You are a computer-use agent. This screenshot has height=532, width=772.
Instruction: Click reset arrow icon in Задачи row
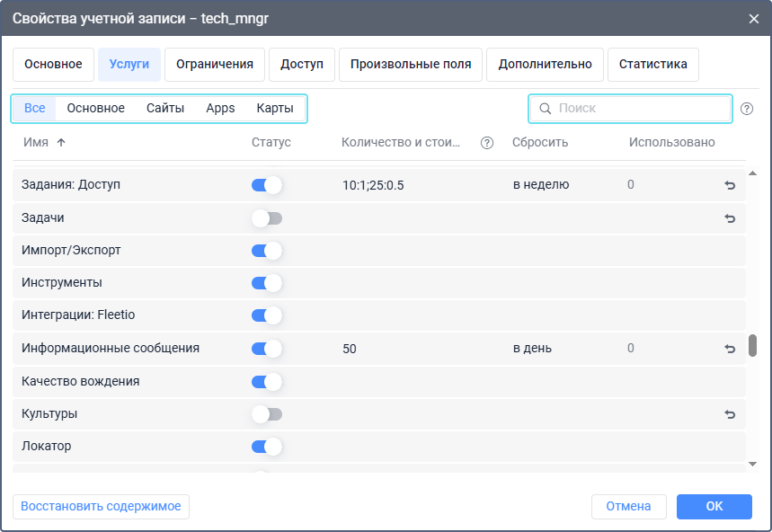(730, 218)
